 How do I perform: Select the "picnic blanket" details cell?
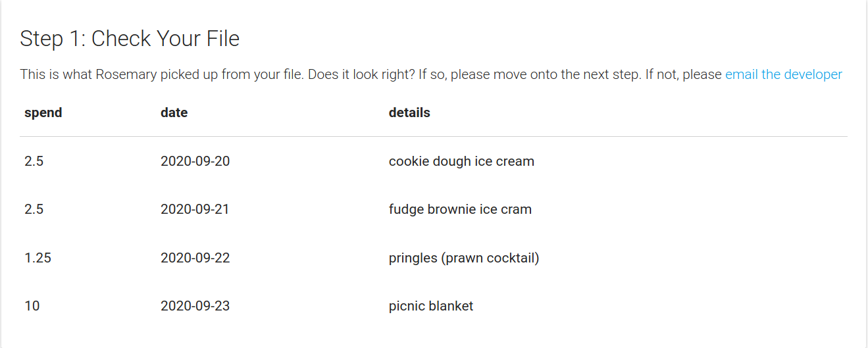coord(431,306)
